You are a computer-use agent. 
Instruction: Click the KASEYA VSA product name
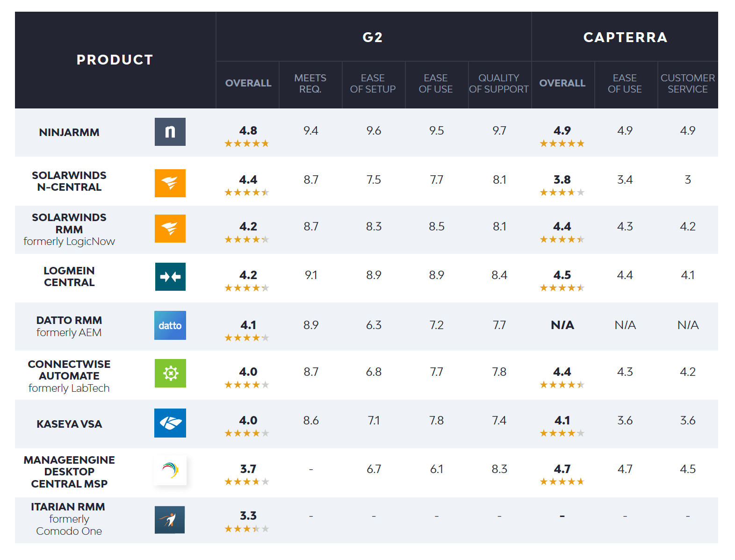click(69, 424)
